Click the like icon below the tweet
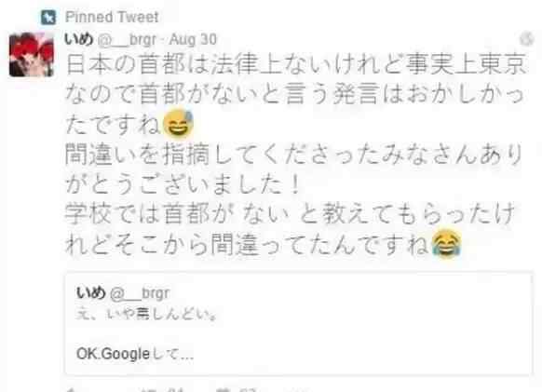 coord(221,389)
